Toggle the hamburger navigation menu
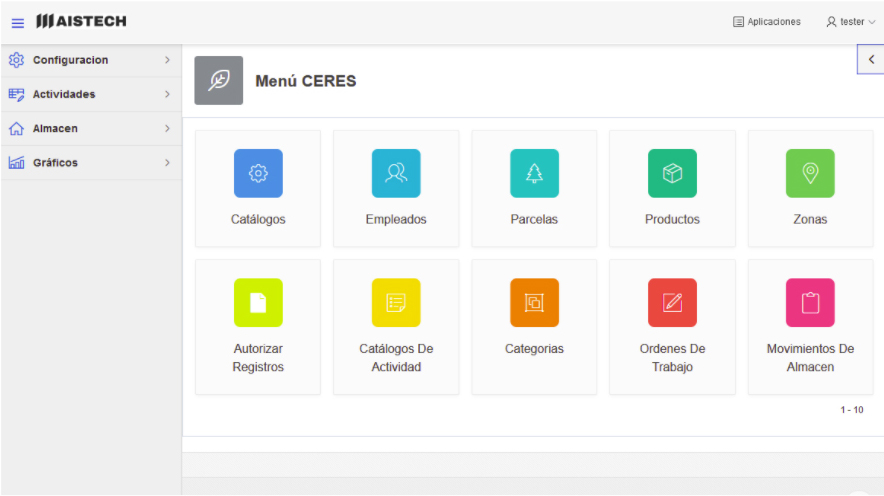 coord(17,23)
